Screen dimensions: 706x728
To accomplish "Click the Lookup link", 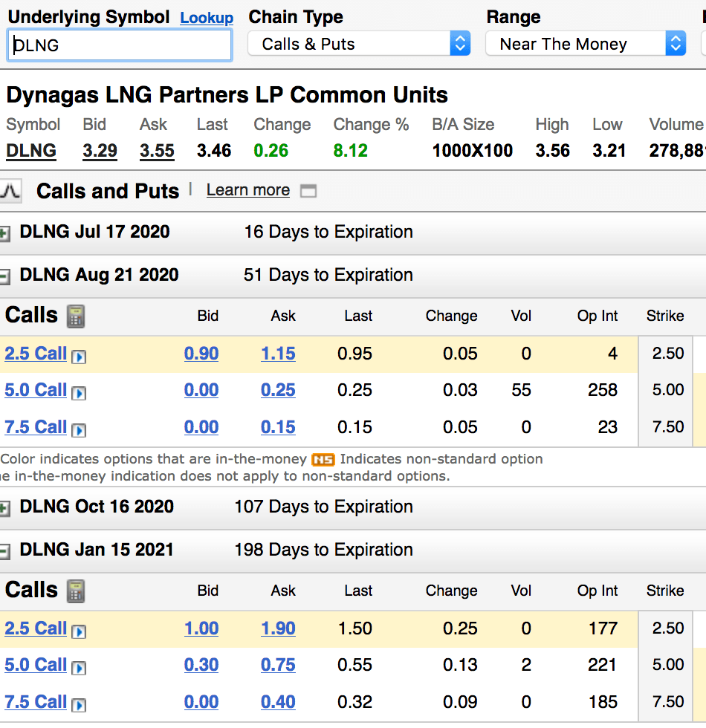I will click(207, 18).
